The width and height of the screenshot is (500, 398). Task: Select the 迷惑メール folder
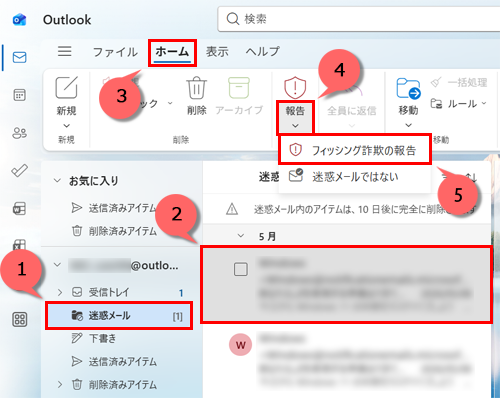click(119, 316)
